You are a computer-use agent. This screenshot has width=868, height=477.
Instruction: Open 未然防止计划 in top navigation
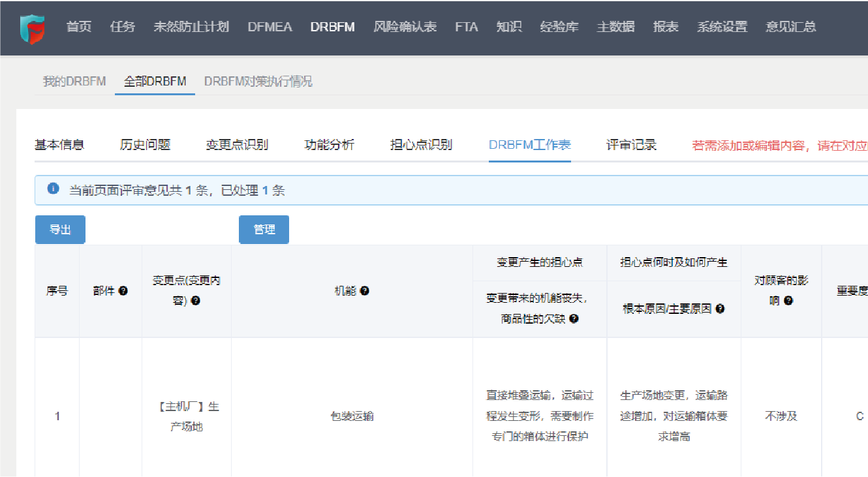[x=191, y=27]
